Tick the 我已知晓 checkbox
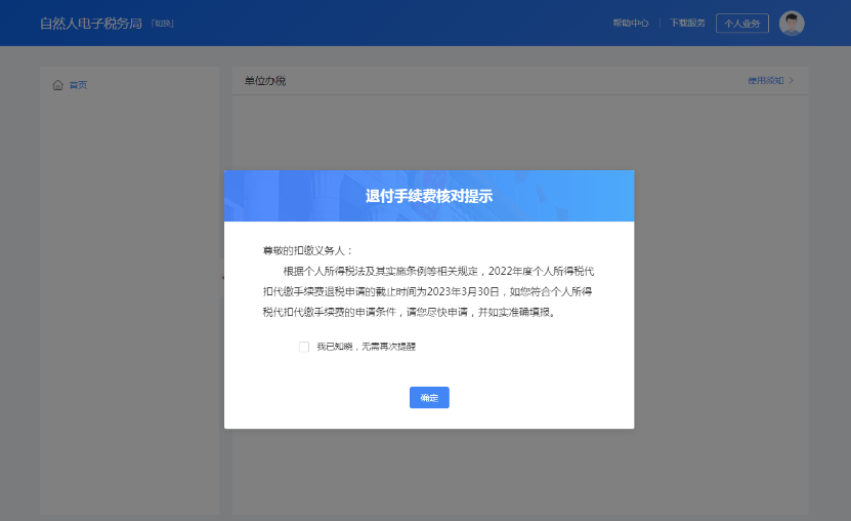This screenshot has height=521, width=851. 303,347
